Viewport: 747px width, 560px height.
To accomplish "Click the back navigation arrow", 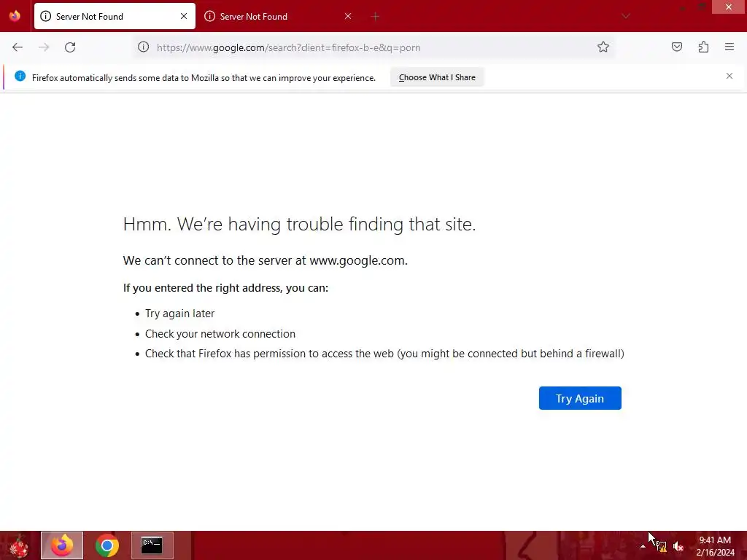I will coord(18,47).
